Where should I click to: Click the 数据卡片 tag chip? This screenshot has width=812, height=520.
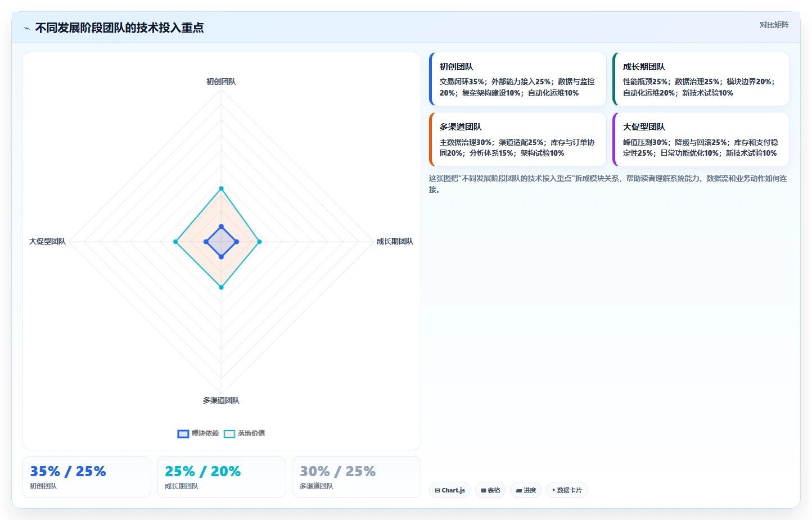[x=567, y=490]
